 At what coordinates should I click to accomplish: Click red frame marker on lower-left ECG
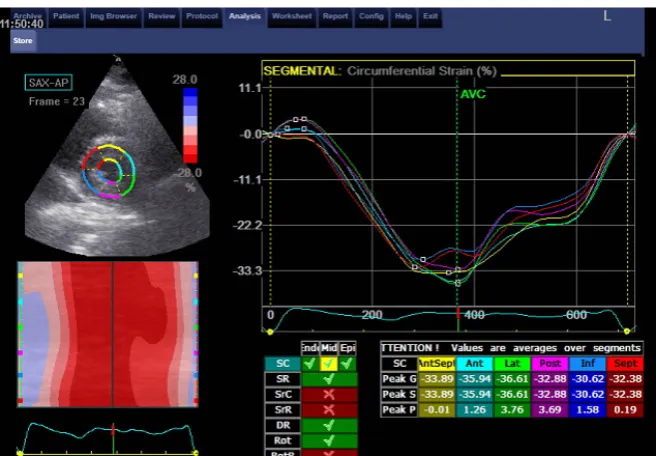point(113,429)
